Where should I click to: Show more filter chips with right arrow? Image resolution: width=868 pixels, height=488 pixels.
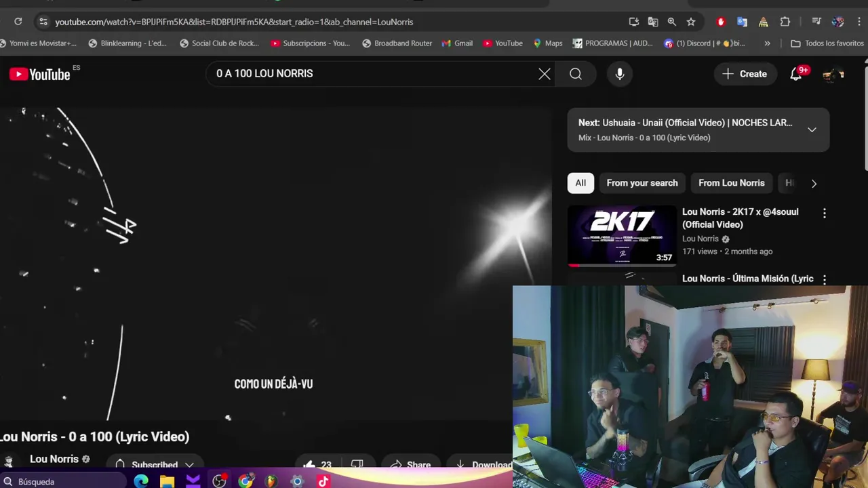[x=814, y=183]
